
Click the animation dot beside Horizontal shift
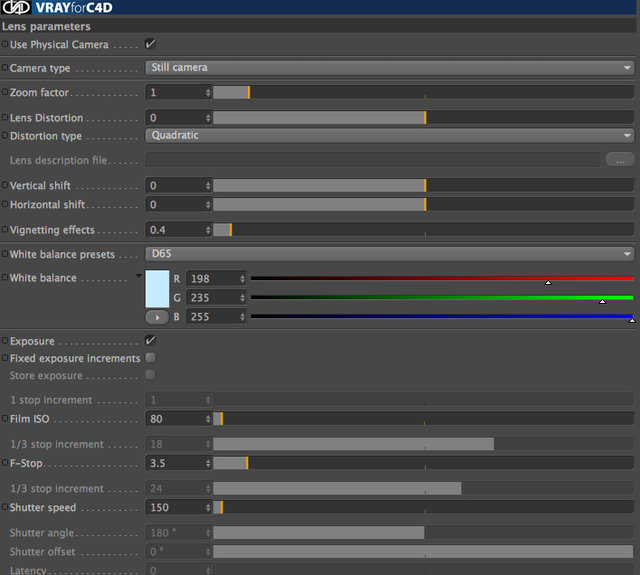(5, 204)
